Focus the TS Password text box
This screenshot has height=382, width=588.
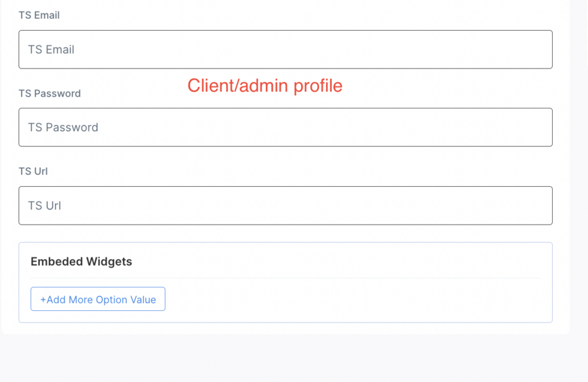point(285,127)
